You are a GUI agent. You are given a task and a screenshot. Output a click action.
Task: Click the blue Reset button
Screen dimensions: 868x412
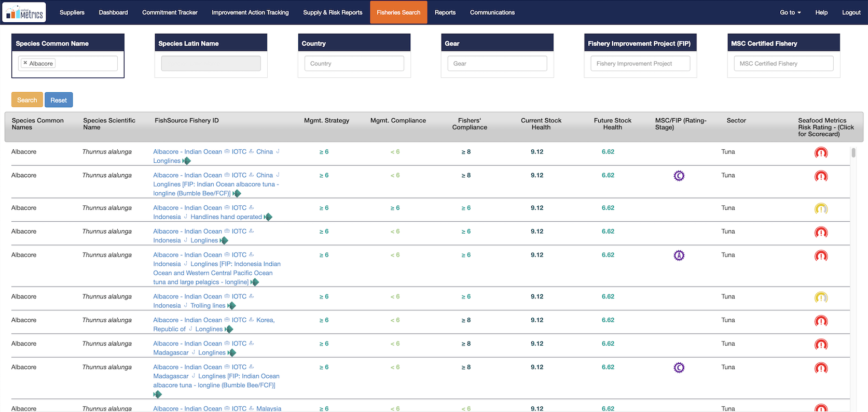point(59,100)
